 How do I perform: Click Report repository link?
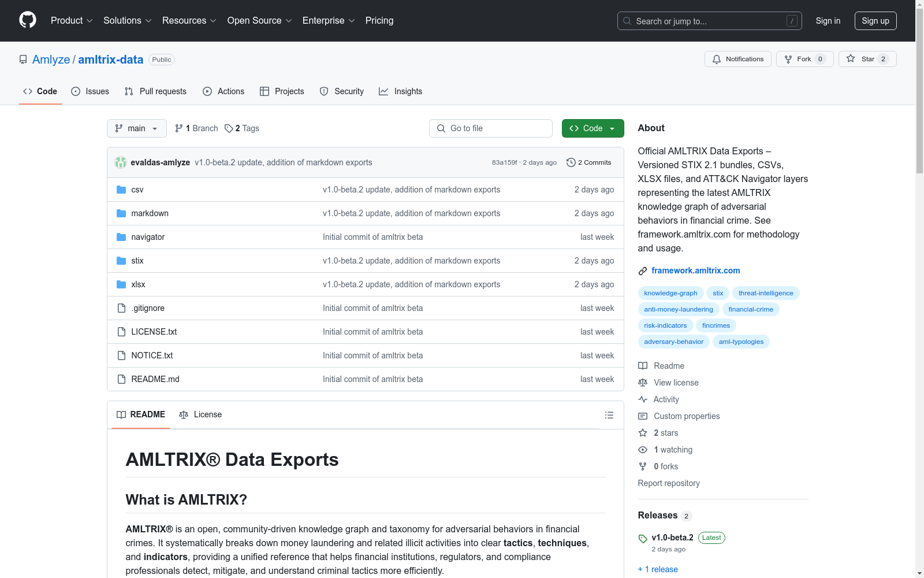669,483
